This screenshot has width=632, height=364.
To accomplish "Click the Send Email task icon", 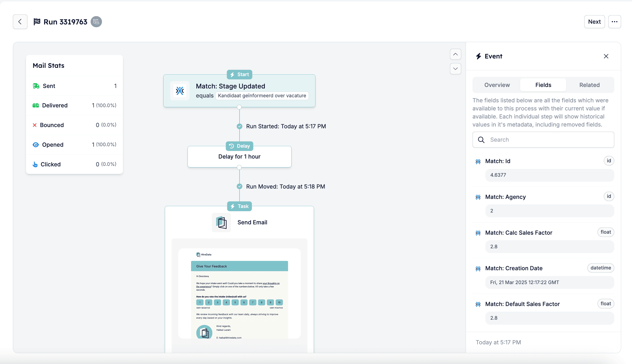I will click(x=221, y=222).
